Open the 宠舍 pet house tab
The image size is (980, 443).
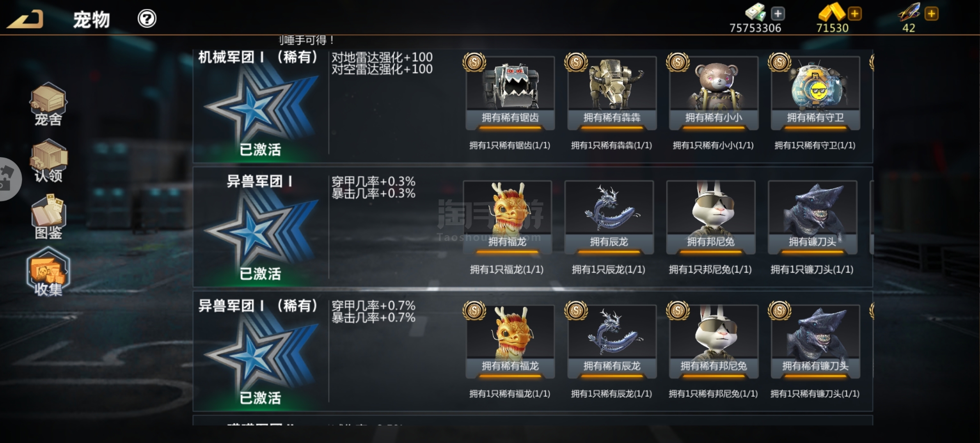click(x=48, y=104)
